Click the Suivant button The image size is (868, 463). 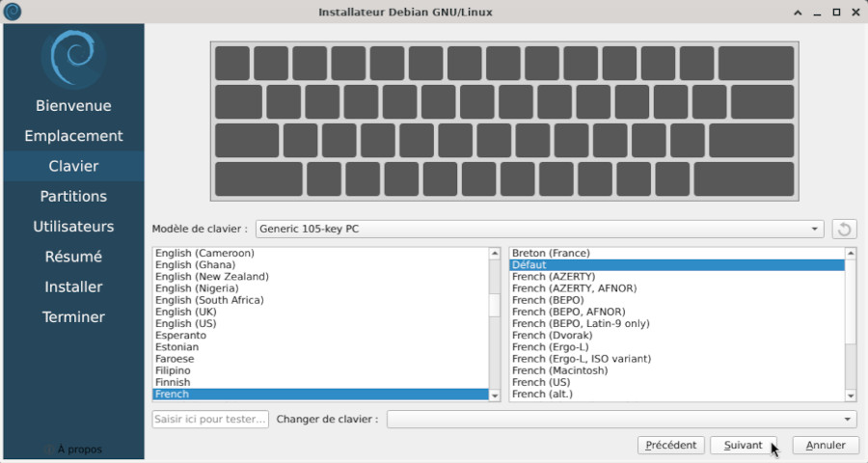[x=743, y=446]
